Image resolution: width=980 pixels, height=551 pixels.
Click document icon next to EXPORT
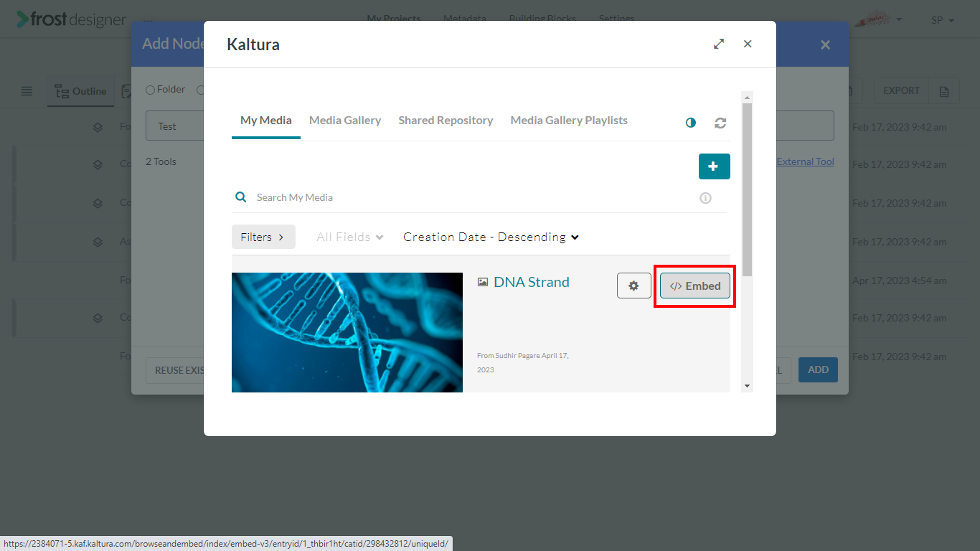tap(944, 91)
